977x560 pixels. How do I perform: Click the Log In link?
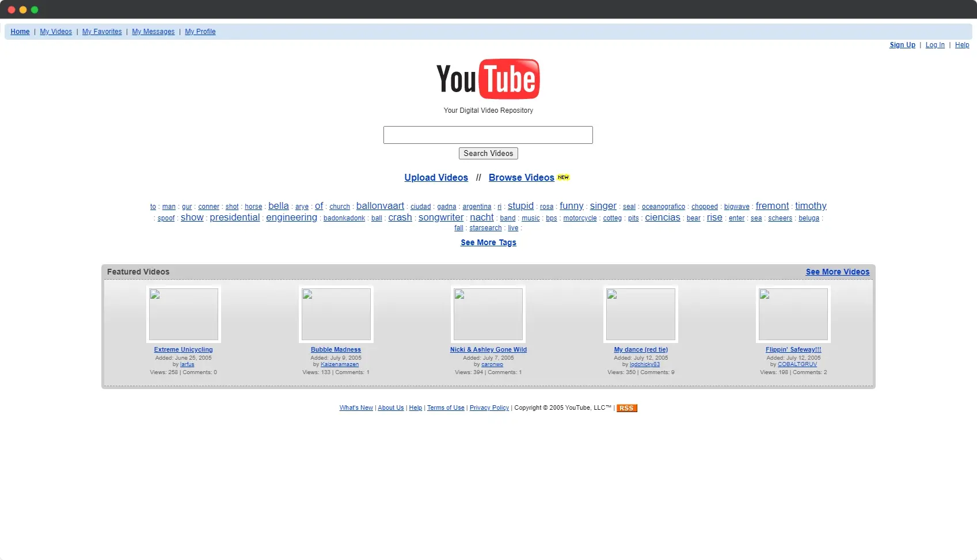935,45
